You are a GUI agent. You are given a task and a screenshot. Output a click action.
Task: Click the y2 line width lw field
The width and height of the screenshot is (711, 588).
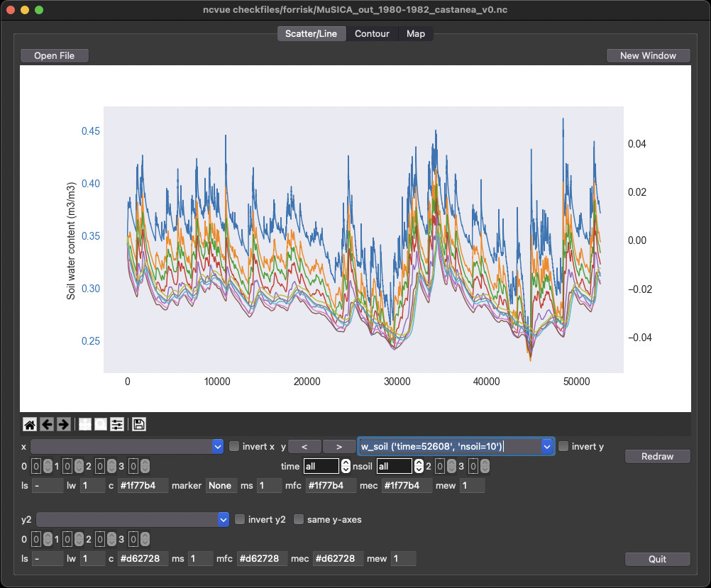[x=92, y=558]
